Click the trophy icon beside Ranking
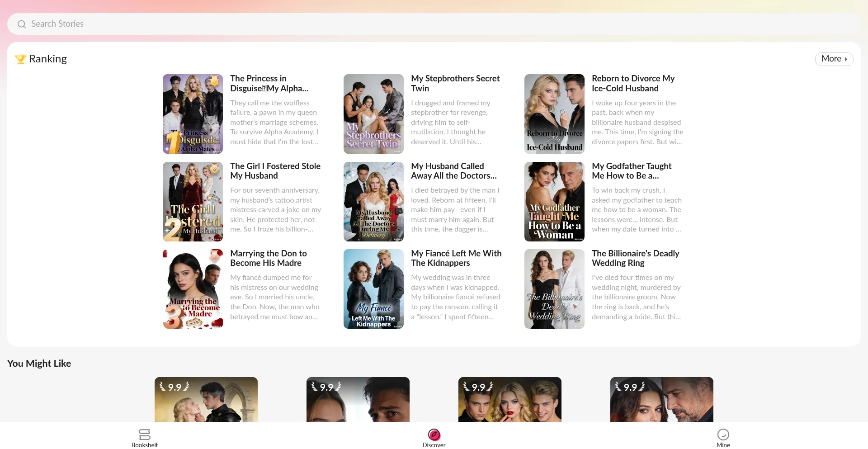868x449 pixels. (x=20, y=59)
